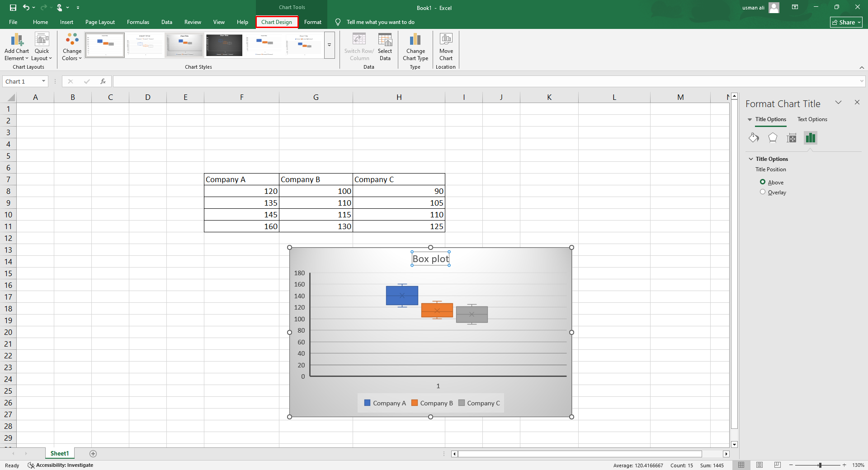
Task: Switch to Normal view icon
Action: [741, 465]
